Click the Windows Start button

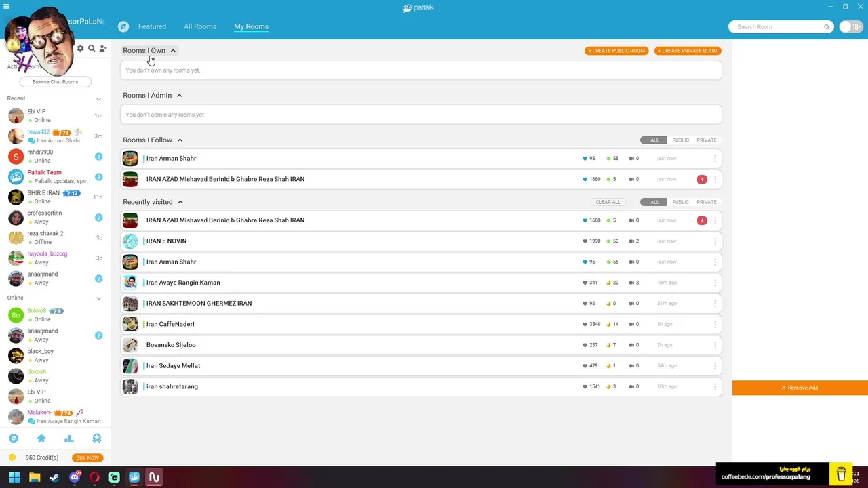click(14, 478)
